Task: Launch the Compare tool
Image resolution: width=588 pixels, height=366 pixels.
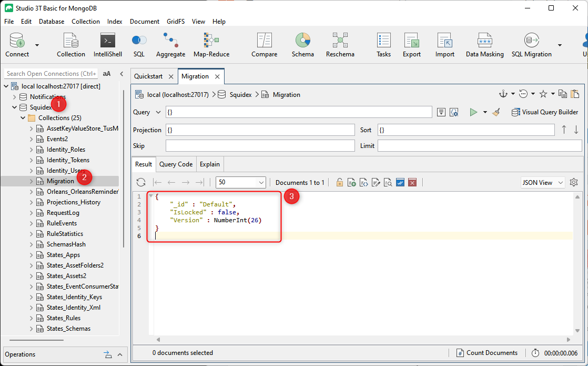Action: (x=265, y=45)
